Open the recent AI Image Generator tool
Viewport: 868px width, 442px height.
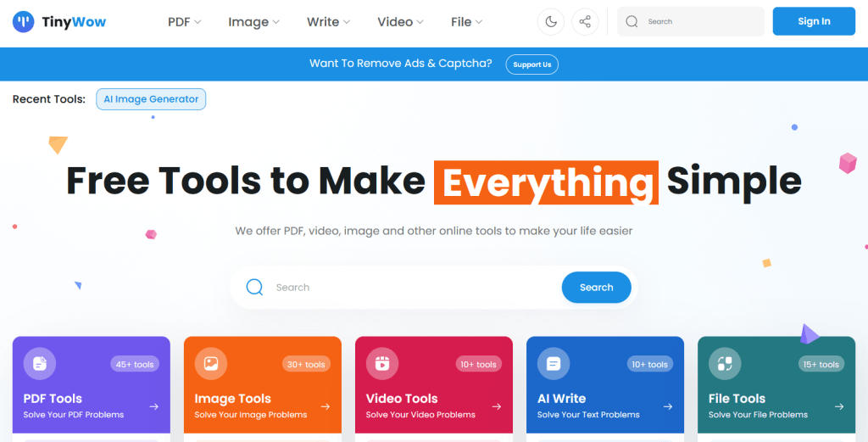[x=151, y=99]
